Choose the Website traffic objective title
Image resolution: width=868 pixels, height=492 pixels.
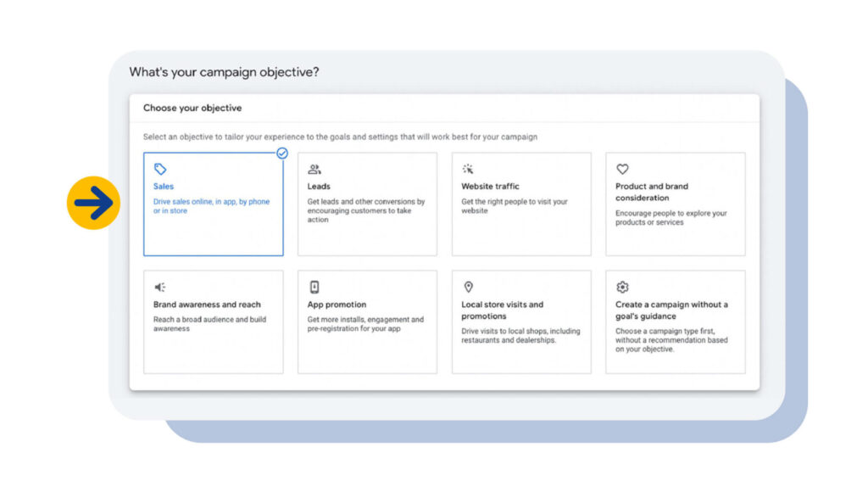click(x=490, y=186)
